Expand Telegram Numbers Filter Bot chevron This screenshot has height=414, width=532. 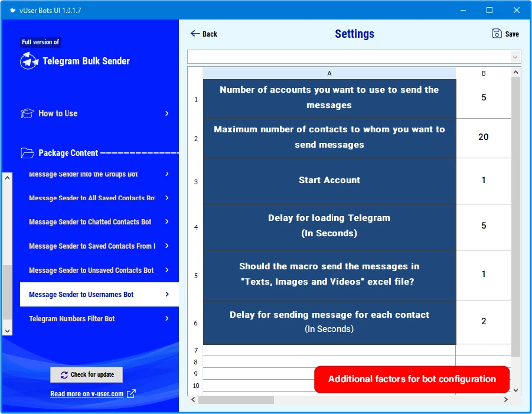pyautogui.click(x=167, y=318)
